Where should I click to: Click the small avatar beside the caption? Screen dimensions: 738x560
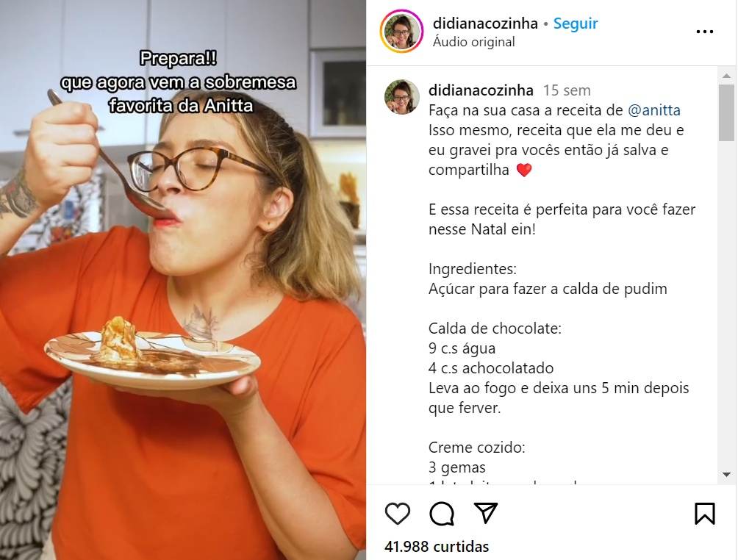401,97
